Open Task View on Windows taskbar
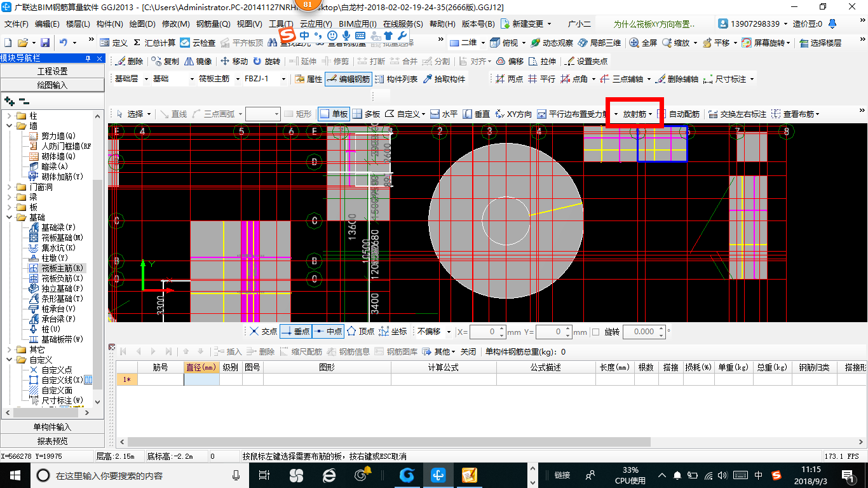This screenshot has height=488, width=868. [x=264, y=475]
